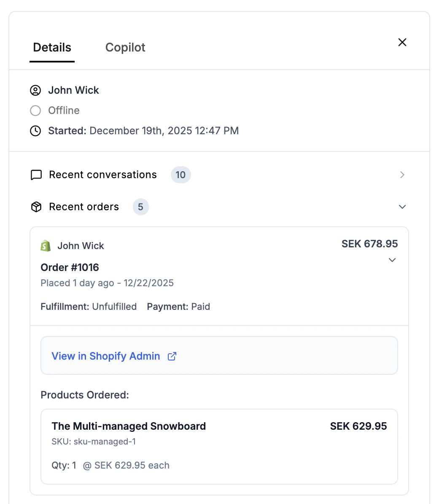Screen dimensions: 442x504
Task: Switch to the Copilot tab
Action: pyautogui.click(x=125, y=47)
